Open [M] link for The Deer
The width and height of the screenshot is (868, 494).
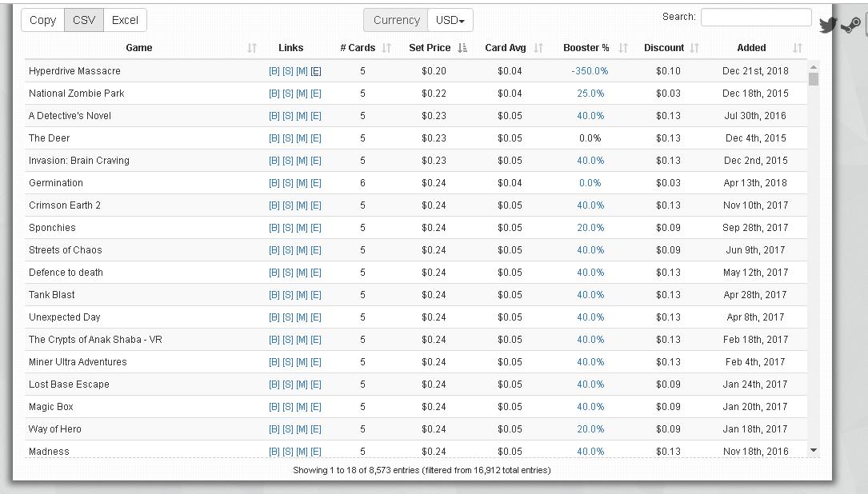click(302, 138)
